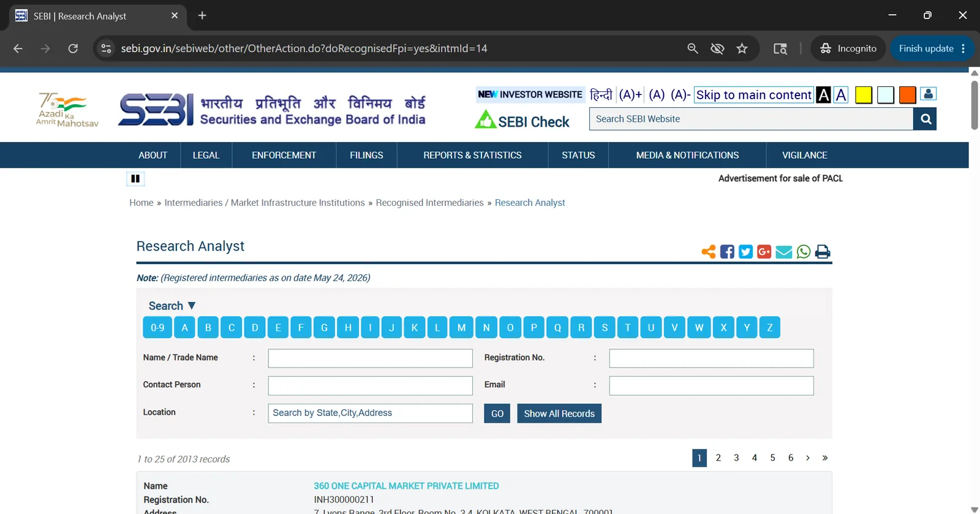Switch site language to Hindi
The image size is (980, 514).
(601, 94)
